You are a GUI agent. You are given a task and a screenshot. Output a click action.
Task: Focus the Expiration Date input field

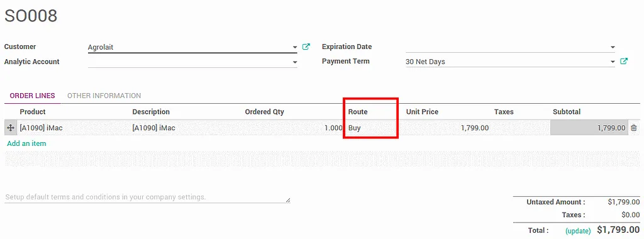point(508,47)
